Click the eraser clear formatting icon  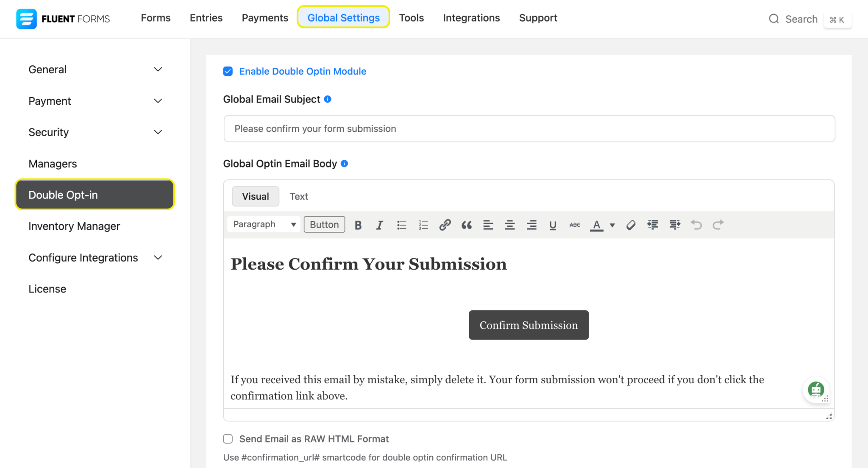click(x=631, y=225)
